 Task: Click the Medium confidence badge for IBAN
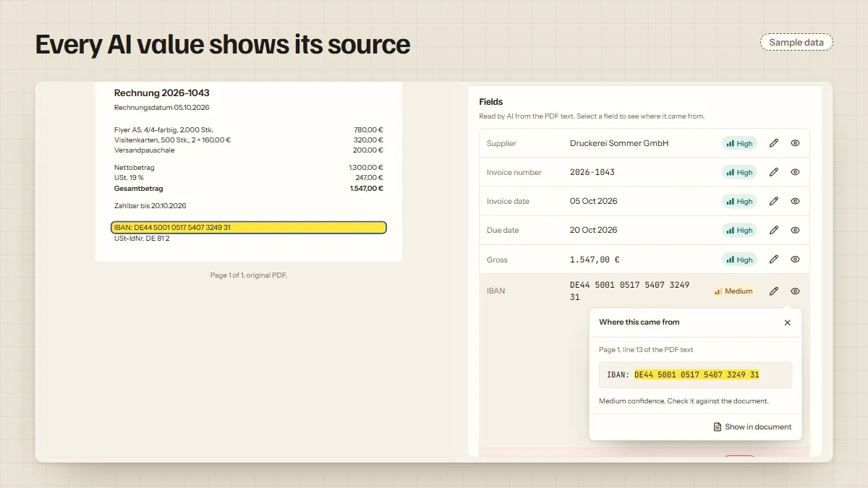[x=733, y=291]
